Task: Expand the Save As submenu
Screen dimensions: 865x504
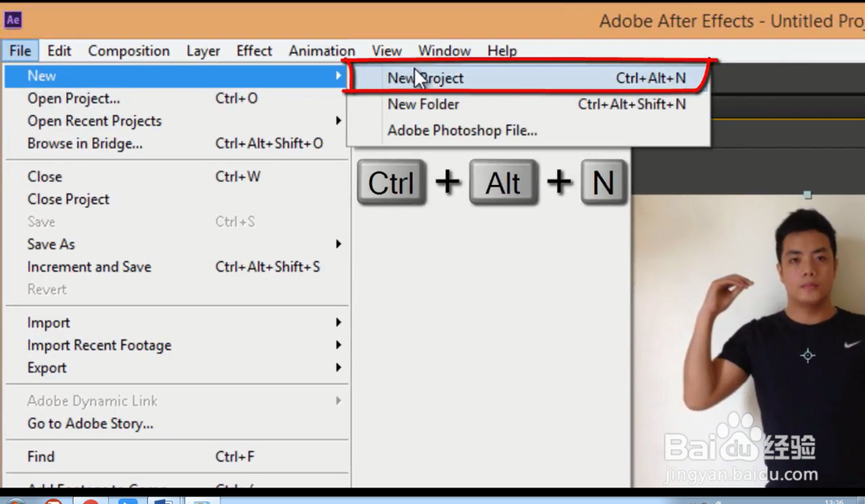Action: pos(176,245)
